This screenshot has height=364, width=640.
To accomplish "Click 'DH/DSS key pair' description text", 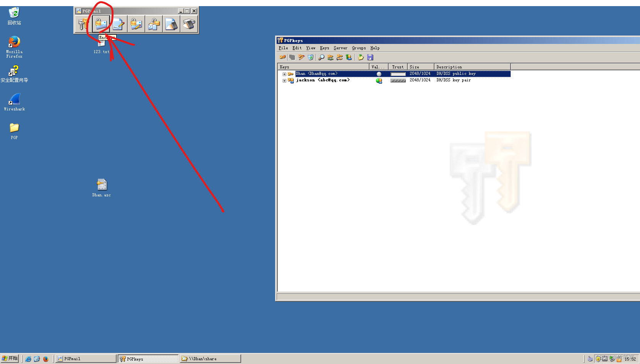I will click(454, 80).
